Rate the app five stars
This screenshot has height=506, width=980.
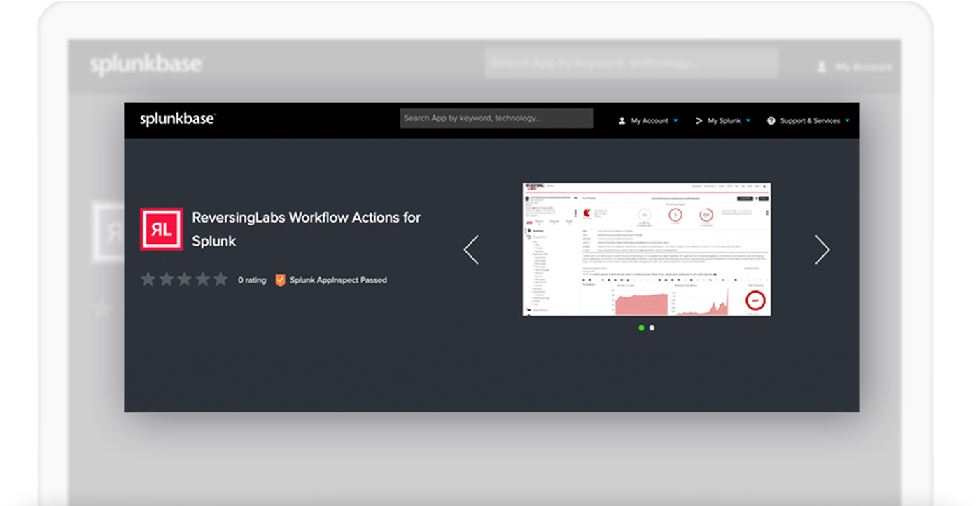pos(220,279)
